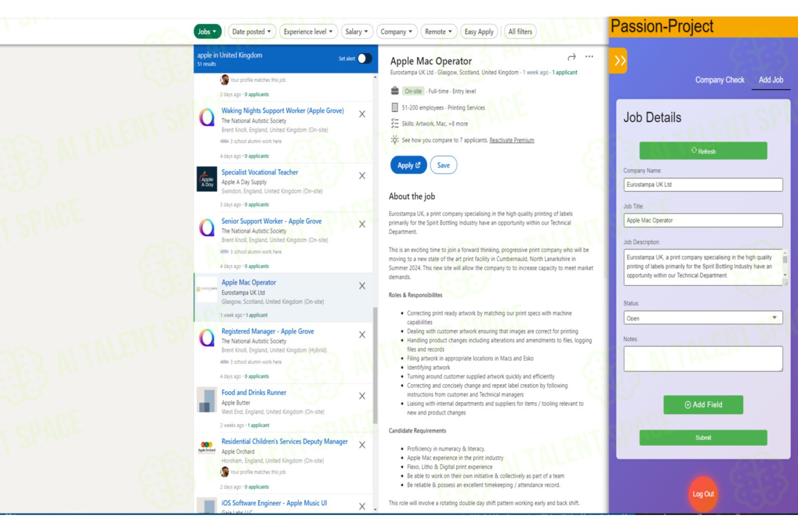798x532 pixels.
Task: Expand the Company filter dropdown
Action: click(396, 32)
